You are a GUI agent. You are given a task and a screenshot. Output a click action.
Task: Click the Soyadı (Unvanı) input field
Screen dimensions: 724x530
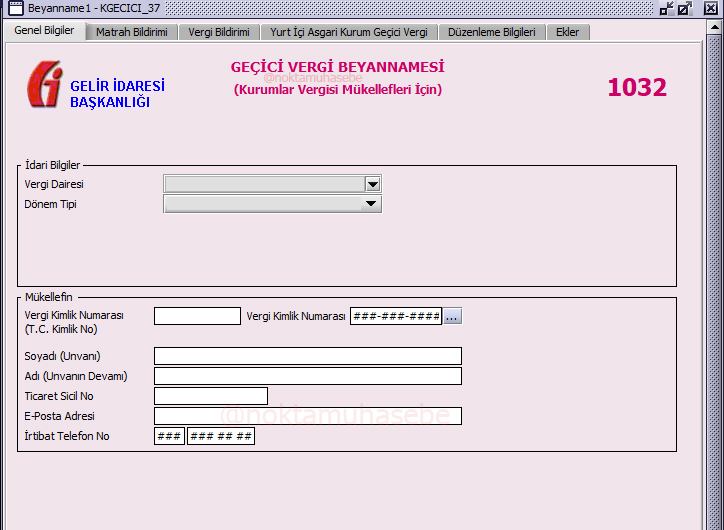coord(308,356)
